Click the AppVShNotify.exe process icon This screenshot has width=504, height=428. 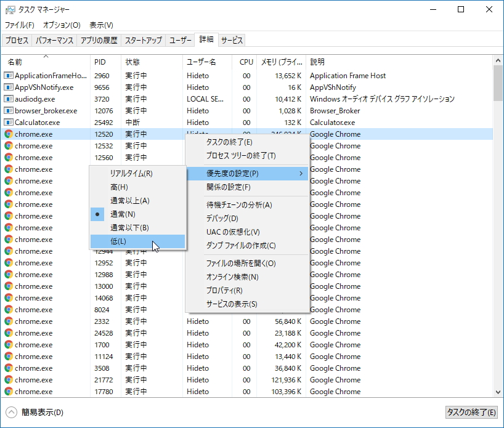click(x=9, y=87)
